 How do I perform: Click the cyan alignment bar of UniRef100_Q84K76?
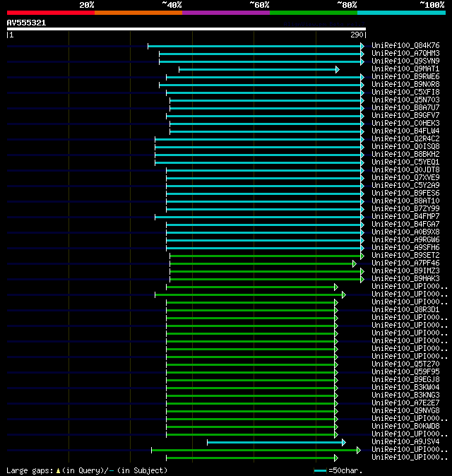click(256, 47)
